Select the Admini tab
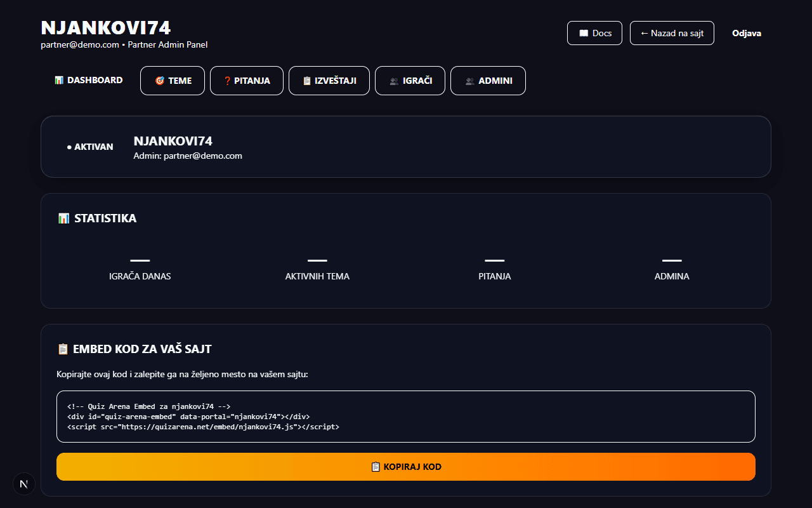The image size is (812, 508). 488,81
